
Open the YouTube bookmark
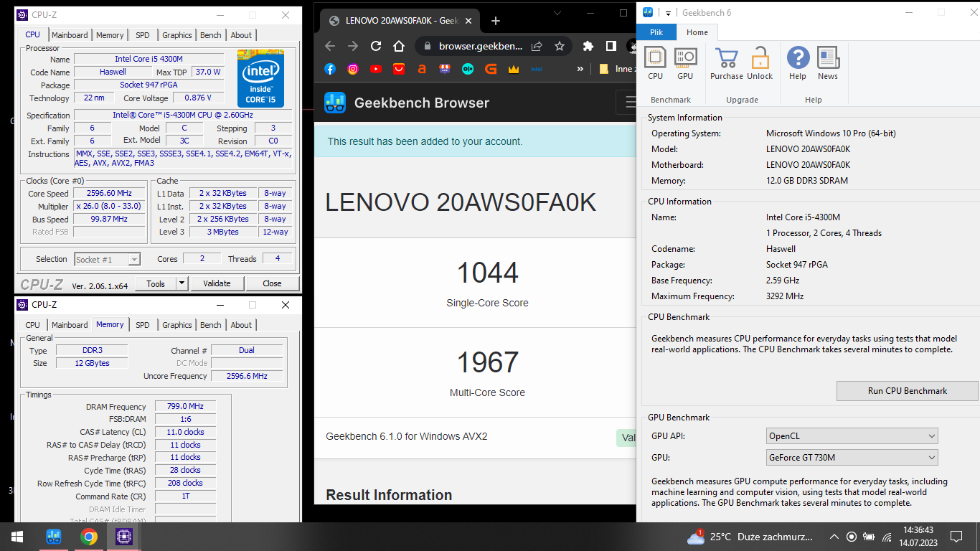pyautogui.click(x=376, y=69)
